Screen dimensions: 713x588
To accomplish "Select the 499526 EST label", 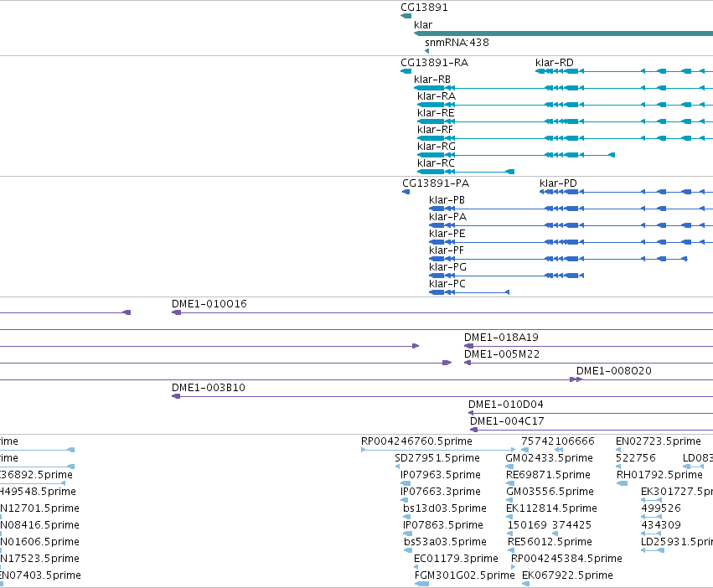I will click(x=661, y=508).
